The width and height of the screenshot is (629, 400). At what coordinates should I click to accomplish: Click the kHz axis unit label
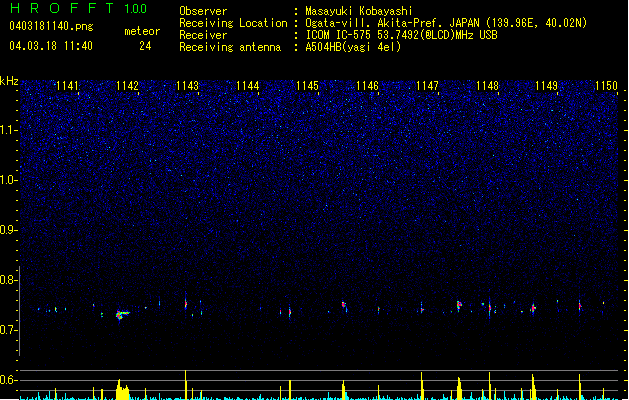(9, 81)
